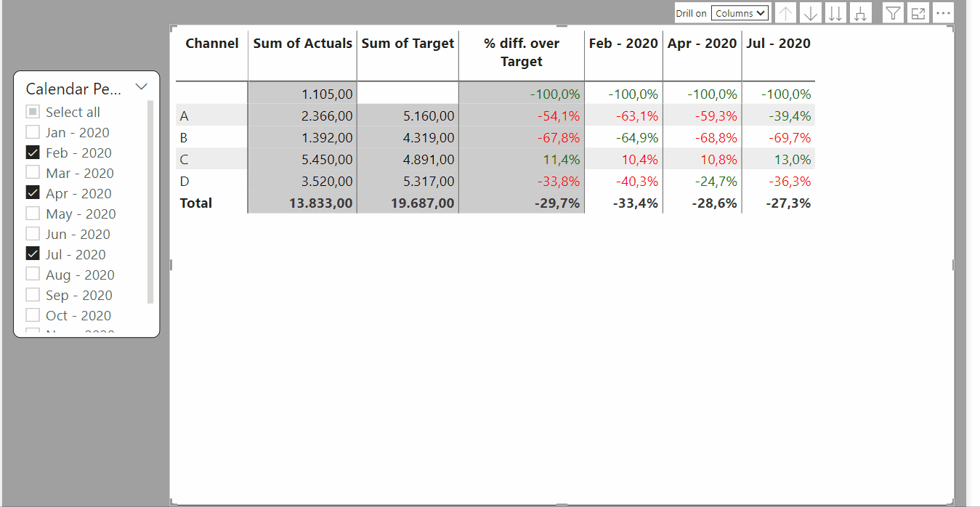Uncheck the Feb - 2020 checkbox

pos(32,153)
